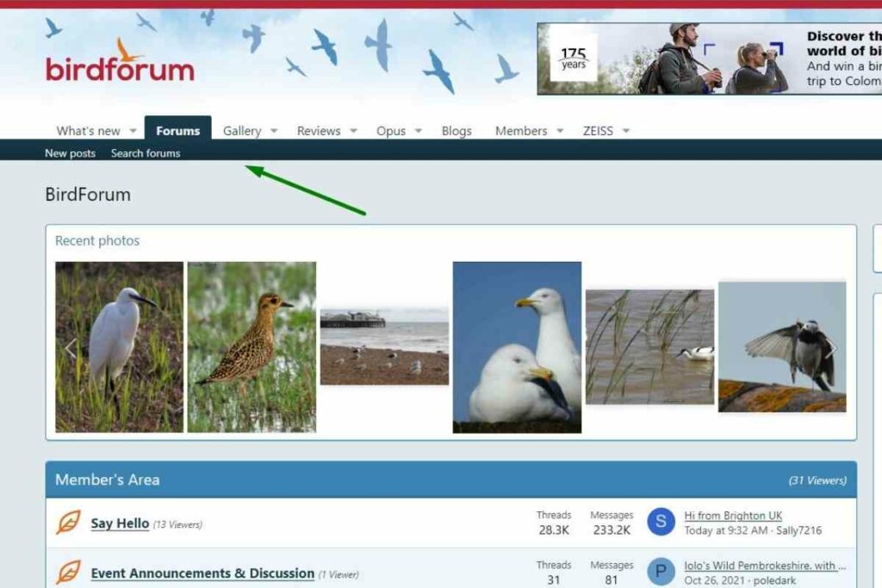The height and width of the screenshot is (588, 882).
Task: Click the feather icon beside Event Announcements
Action: coord(70,573)
